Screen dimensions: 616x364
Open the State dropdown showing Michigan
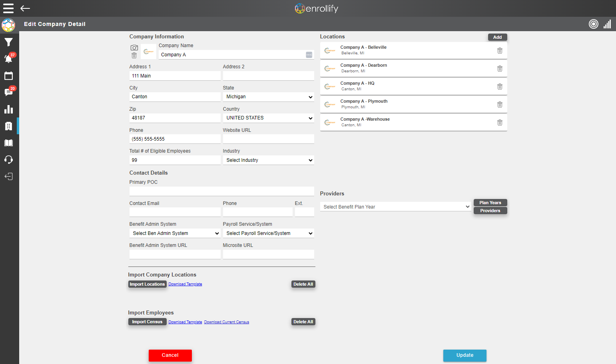269,97
